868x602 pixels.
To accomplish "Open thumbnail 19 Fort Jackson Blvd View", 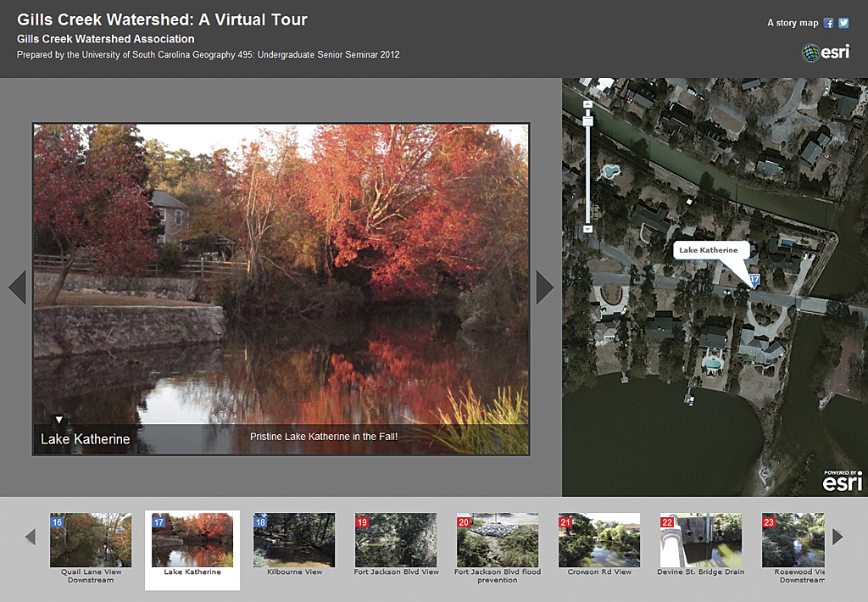I will point(396,540).
